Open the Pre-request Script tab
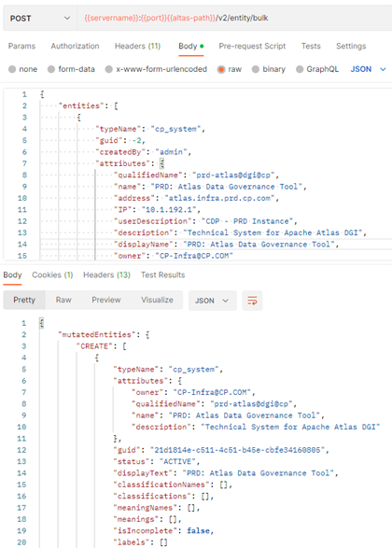392x548 pixels. tap(252, 46)
